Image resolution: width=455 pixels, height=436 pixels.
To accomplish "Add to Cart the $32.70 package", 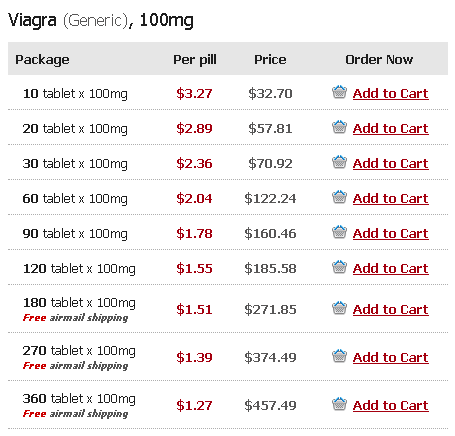I will pyautogui.click(x=391, y=94).
